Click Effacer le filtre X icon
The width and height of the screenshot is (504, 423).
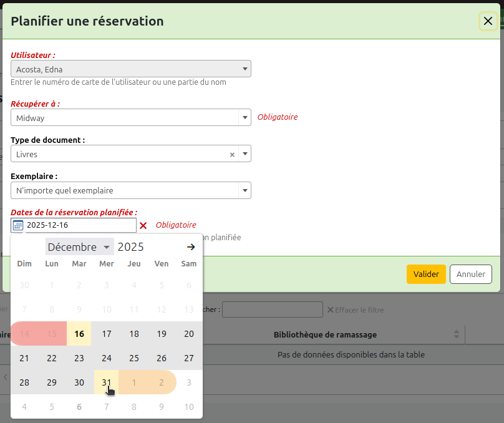click(331, 309)
